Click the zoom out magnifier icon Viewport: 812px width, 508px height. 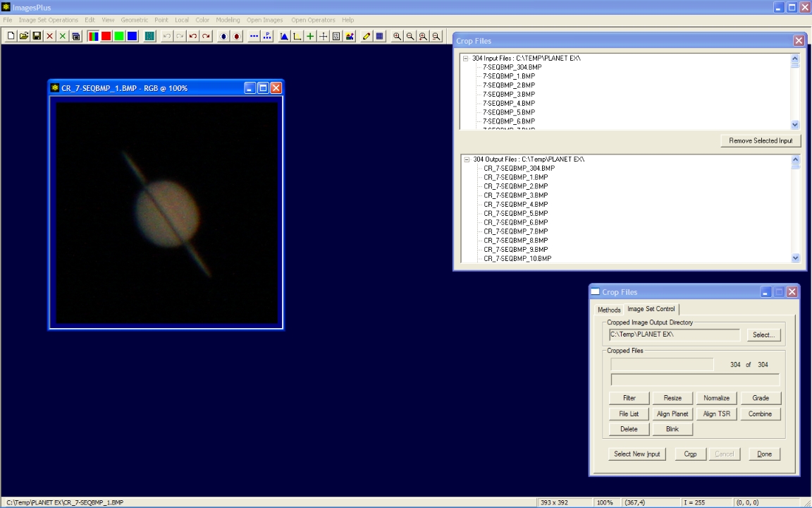(410, 36)
